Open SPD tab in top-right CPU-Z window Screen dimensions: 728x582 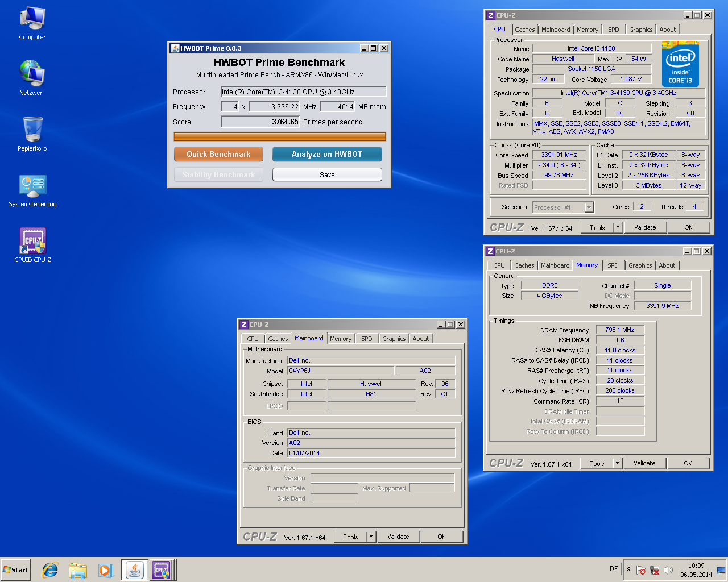[x=613, y=30]
